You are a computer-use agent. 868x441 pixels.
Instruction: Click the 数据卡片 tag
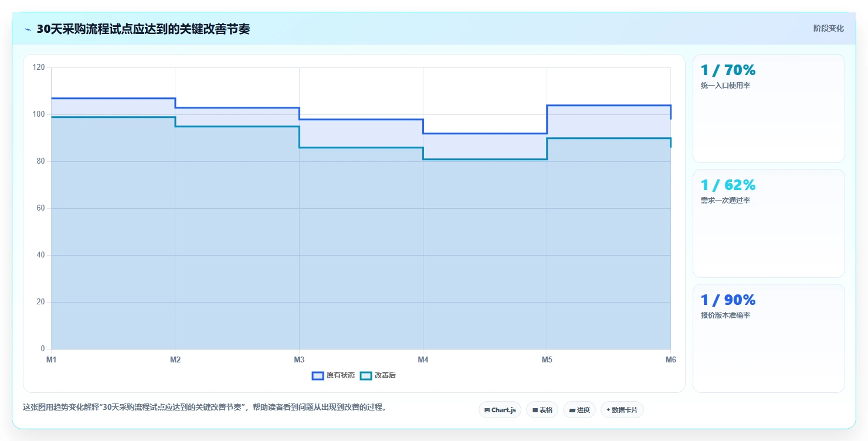click(x=622, y=410)
